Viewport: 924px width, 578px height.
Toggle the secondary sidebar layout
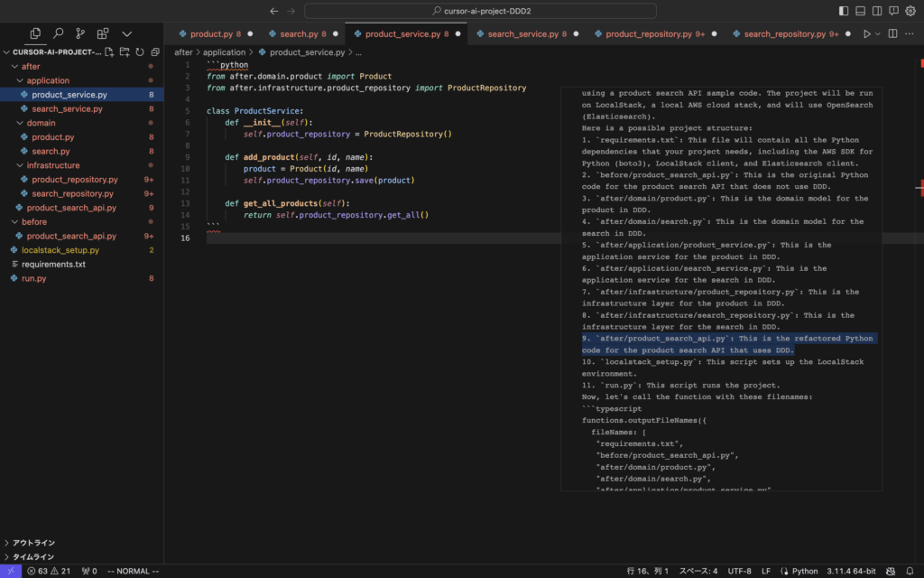click(x=877, y=11)
